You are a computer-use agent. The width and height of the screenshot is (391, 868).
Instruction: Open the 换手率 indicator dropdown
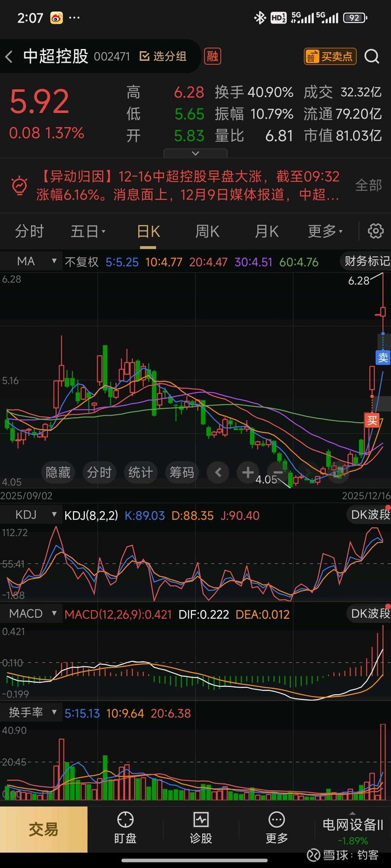31,712
